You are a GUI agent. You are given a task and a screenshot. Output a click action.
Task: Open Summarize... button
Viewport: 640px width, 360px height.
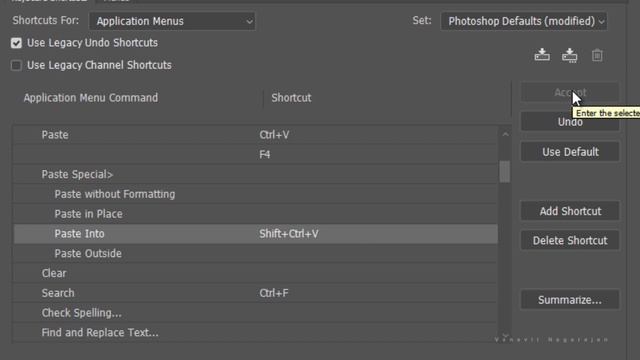pos(570,300)
